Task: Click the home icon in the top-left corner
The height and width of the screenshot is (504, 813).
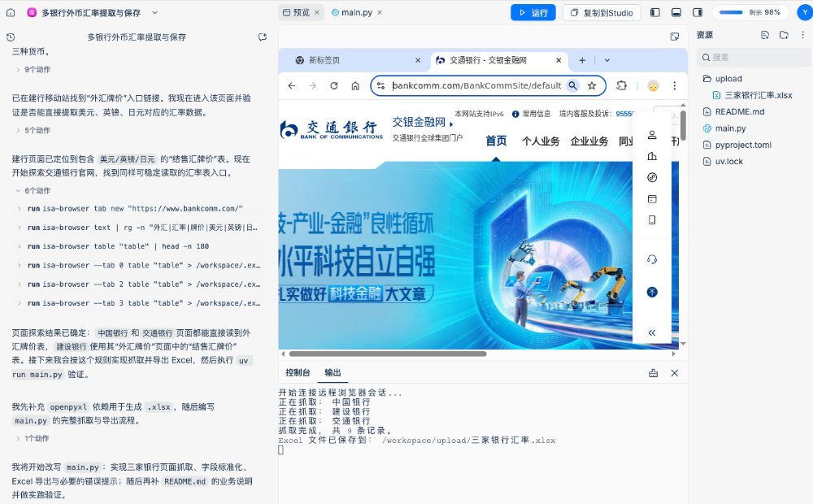Action: click(11, 12)
